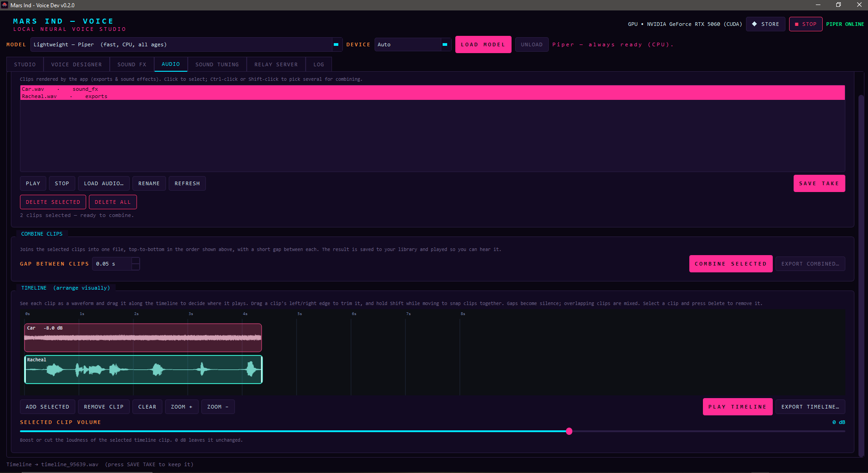Click the SAVE TAKE button
The width and height of the screenshot is (868, 473).
point(819,183)
